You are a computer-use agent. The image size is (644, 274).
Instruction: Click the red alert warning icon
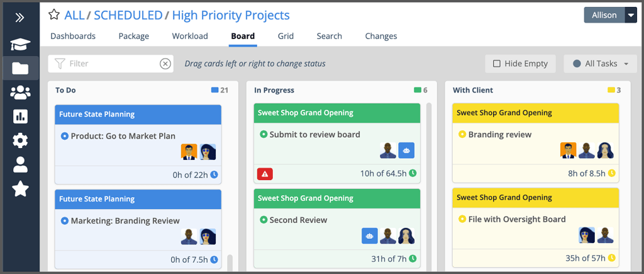(x=265, y=174)
